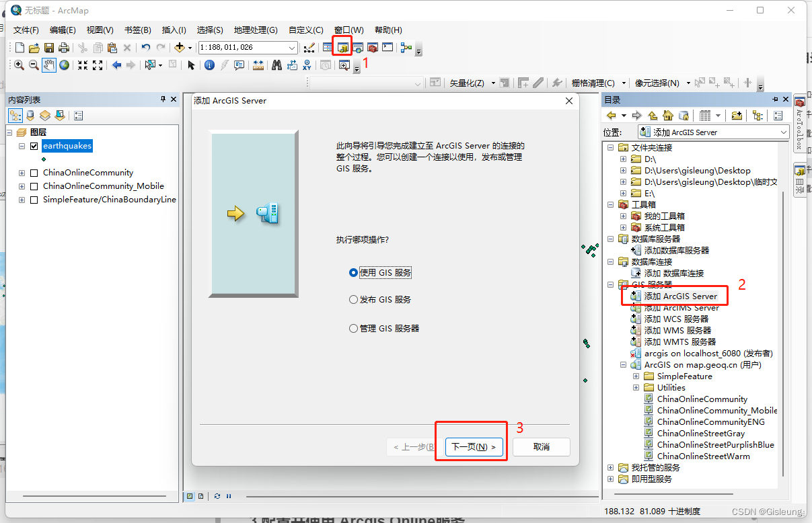Open the 书签(B) menu
This screenshot has height=523, width=812.
tap(137, 30)
